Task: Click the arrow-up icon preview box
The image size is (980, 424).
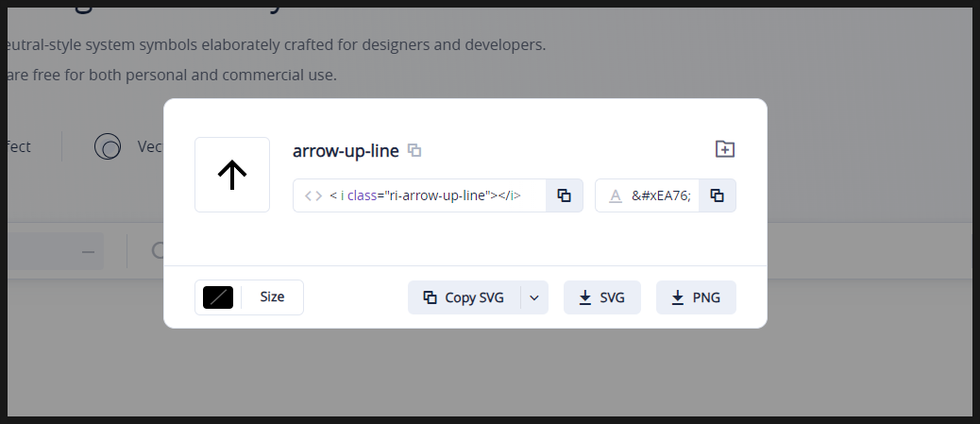Action: pos(232,175)
